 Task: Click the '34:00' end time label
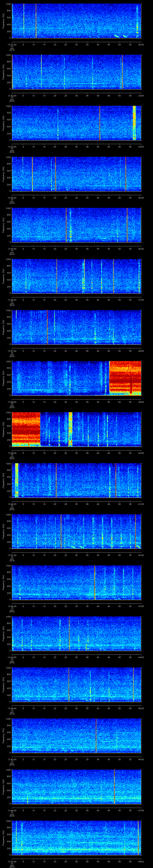[141, 147]
